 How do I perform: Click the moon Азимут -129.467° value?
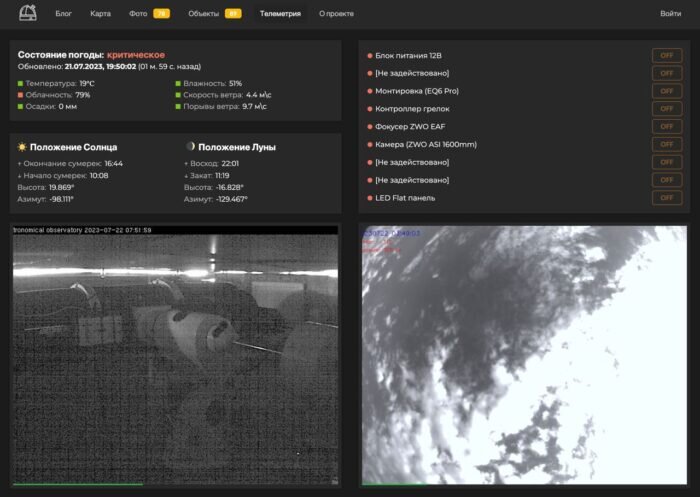pos(232,199)
